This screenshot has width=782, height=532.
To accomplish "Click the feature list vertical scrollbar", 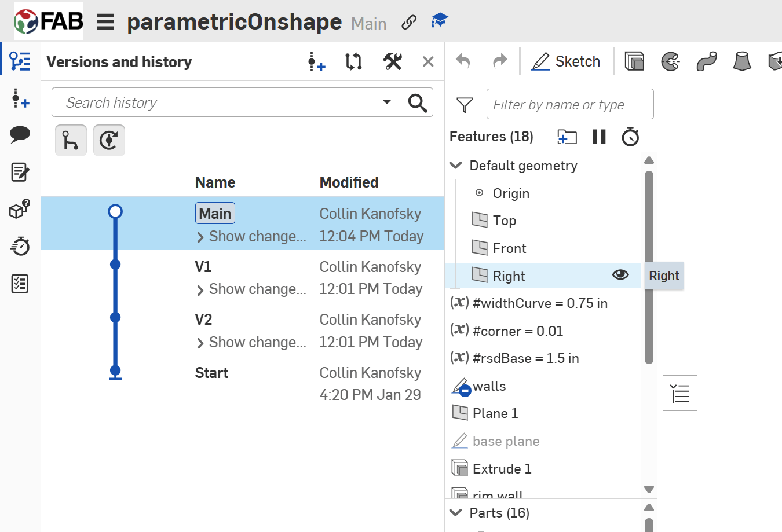I will tap(649, 266).
